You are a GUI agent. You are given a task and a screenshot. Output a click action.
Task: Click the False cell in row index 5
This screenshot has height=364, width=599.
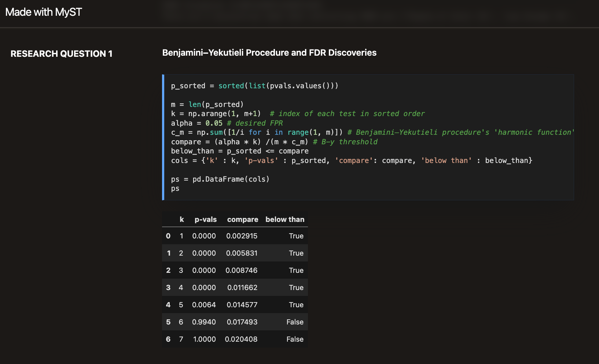click(295, 322)
